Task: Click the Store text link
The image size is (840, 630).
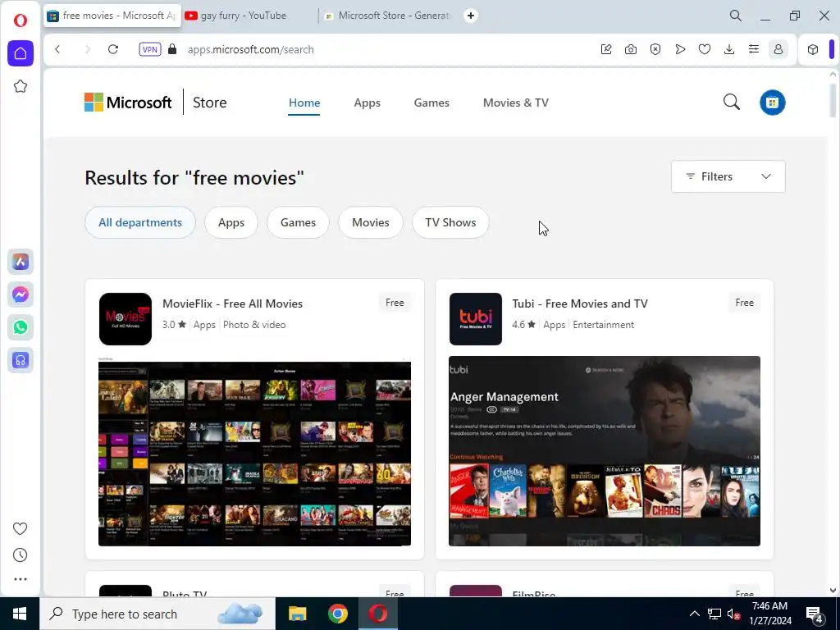Action: pos(209,103)
